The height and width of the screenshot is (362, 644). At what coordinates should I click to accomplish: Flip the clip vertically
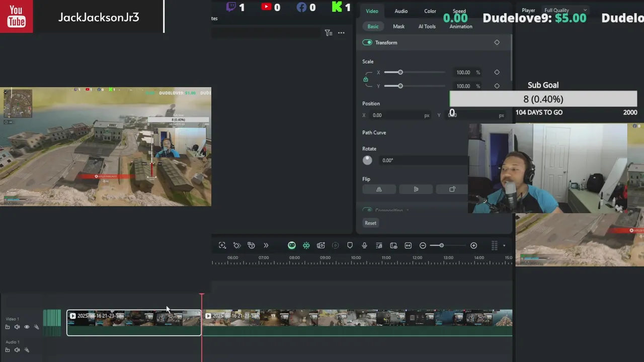(x=416, y=189)
